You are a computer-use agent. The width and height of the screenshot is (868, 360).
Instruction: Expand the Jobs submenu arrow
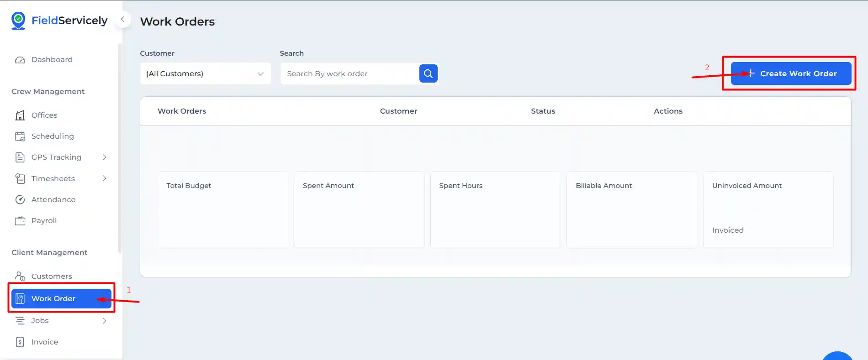pos(105,321)
